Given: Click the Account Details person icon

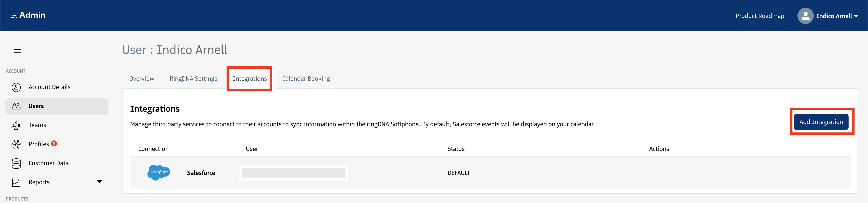Looking at the screenshot, I should [x=16, y=87].
